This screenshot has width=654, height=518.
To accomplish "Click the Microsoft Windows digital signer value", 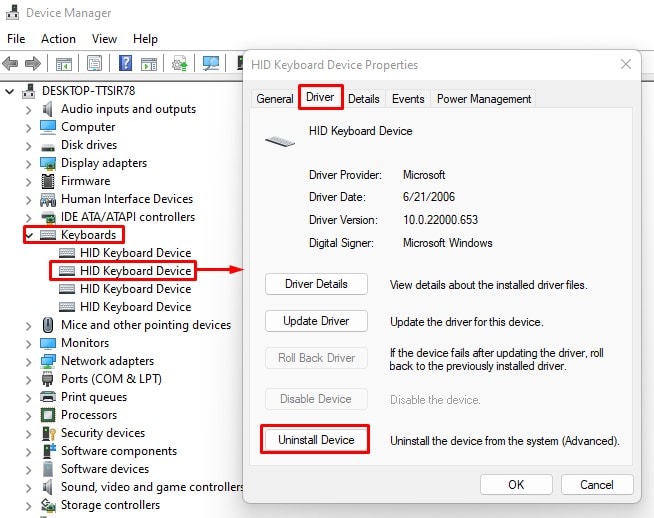I will pyautogui.click(x=448, y=243).
